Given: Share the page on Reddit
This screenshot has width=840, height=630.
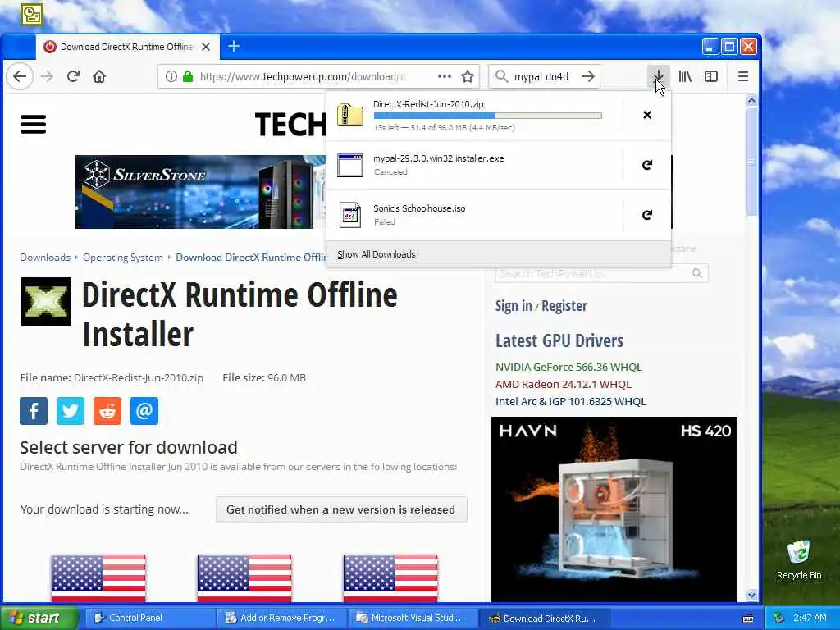Looking at the screenshot, I should pyautogui.click(x=107, y=411).
